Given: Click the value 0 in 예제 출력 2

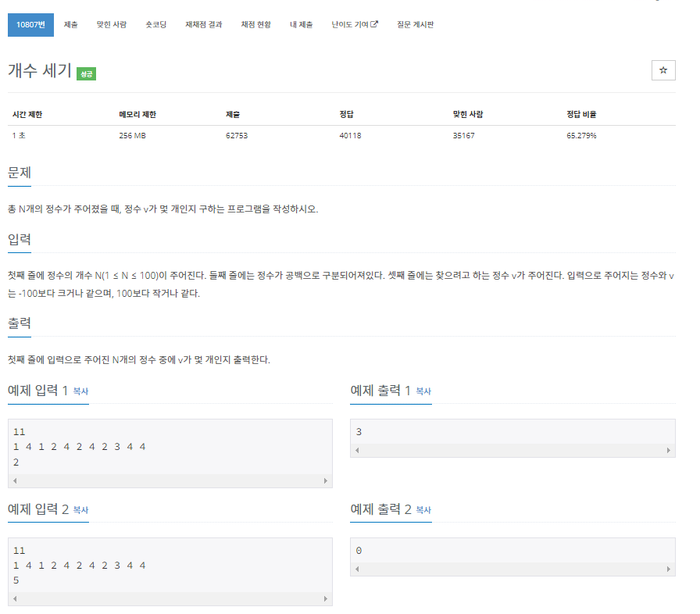Looking at the screenshot, I should (x=359, y=551).
